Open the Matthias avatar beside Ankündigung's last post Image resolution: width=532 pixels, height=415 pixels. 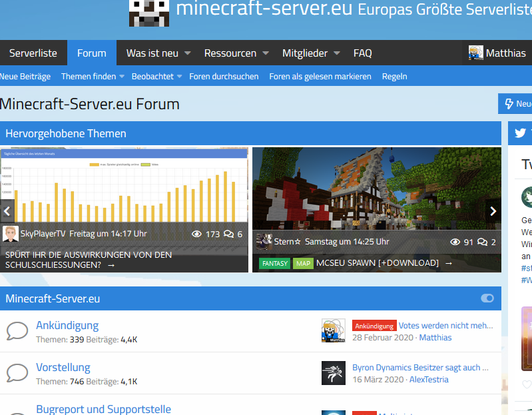(334, 330)
